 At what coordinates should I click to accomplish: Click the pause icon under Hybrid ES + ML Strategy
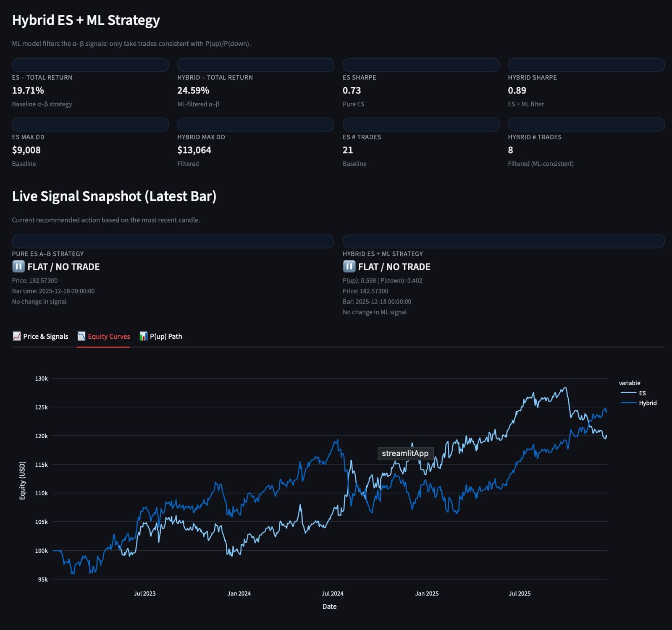pos(349,267)
